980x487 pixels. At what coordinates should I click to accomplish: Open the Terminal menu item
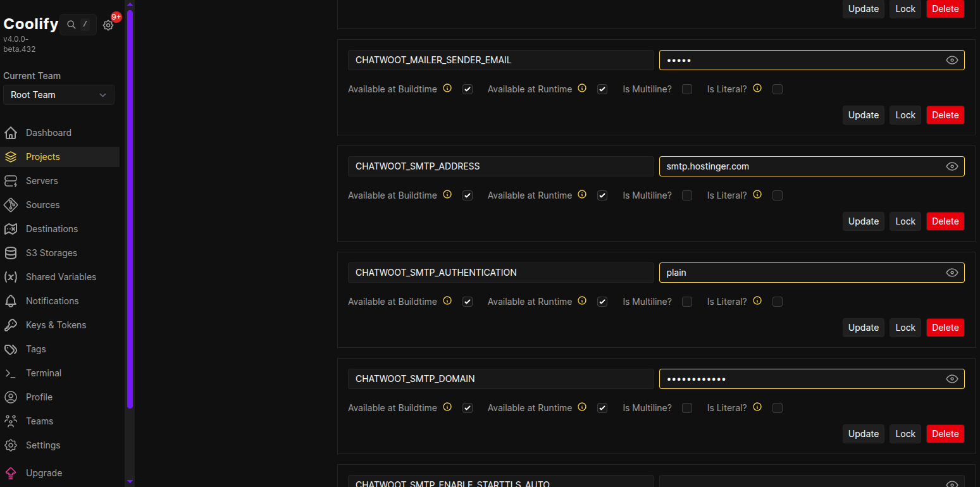point(44,373)
